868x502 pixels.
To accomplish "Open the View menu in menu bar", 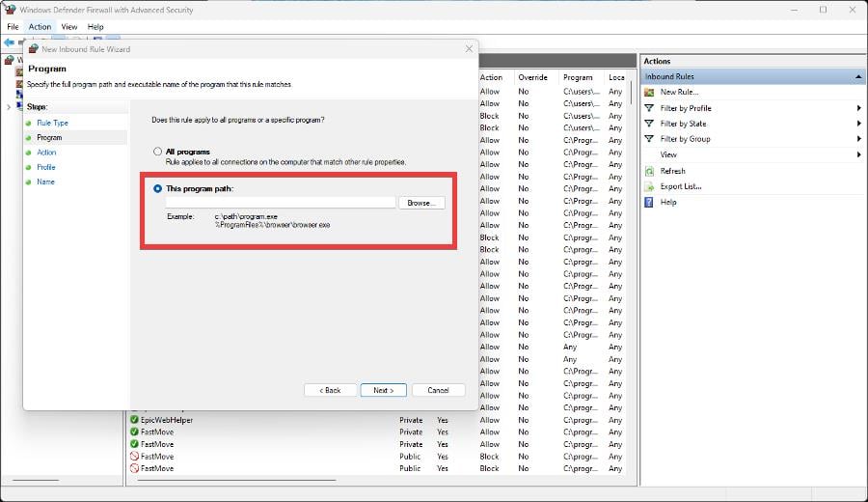I will (69, 27).
